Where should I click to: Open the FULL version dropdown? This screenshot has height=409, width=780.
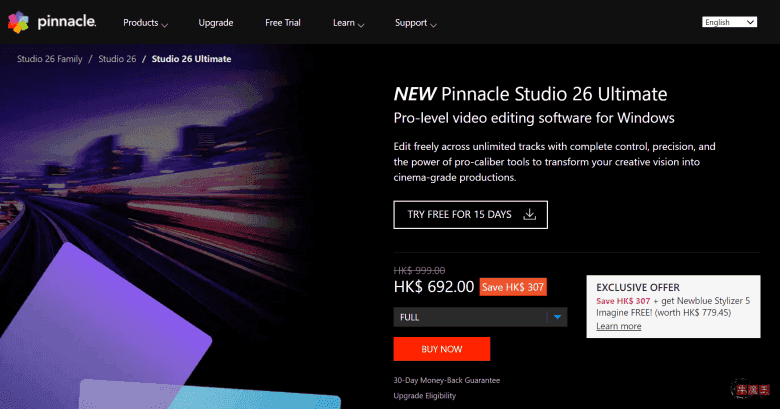click(x=480, y=318)
